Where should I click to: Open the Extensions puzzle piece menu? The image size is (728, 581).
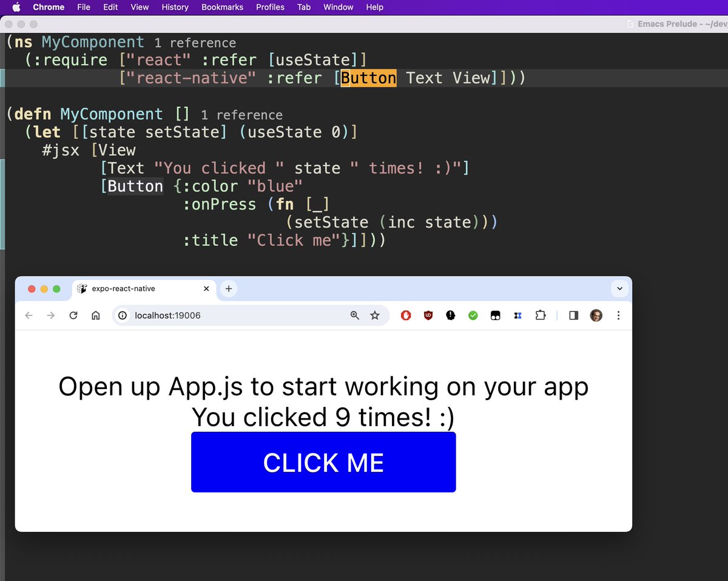[x=540, y=315]
